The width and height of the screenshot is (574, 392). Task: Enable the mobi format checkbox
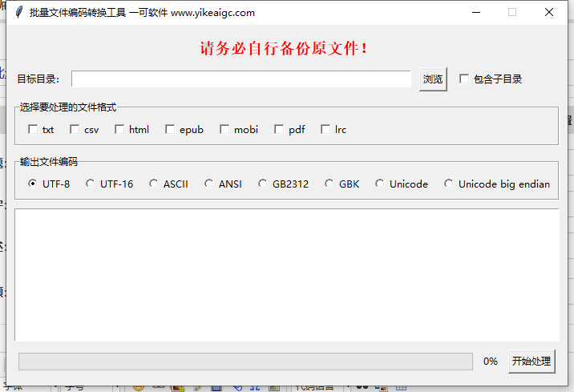224,129
